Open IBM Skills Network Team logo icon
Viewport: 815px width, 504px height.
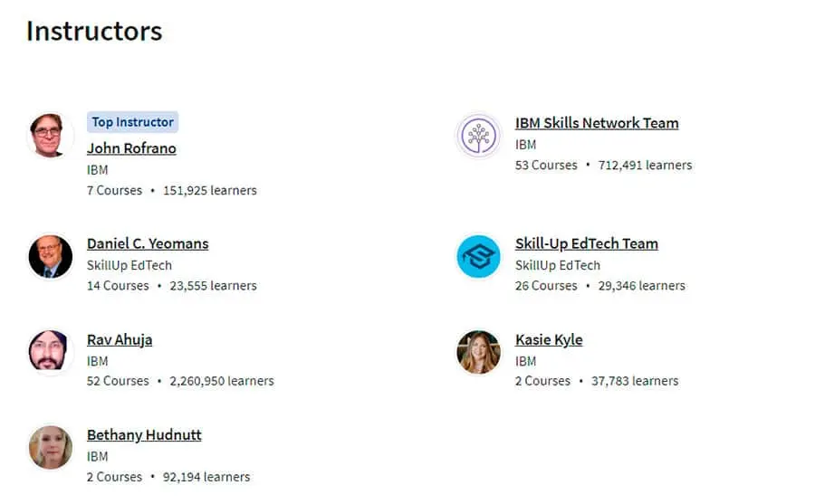[478, 136]
